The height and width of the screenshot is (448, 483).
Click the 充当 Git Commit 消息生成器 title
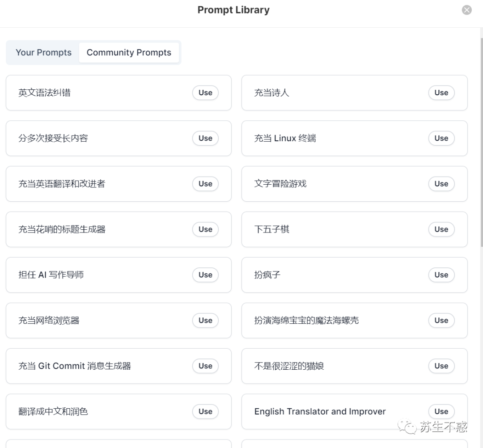[x=75, y=366]
